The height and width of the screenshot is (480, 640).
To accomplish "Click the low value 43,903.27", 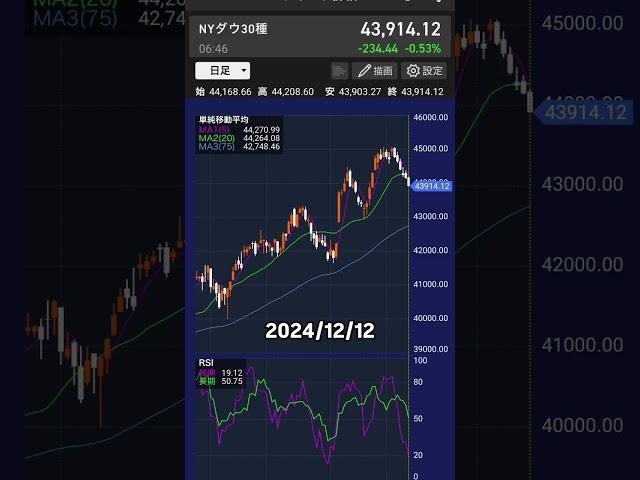I will [360, 92].
